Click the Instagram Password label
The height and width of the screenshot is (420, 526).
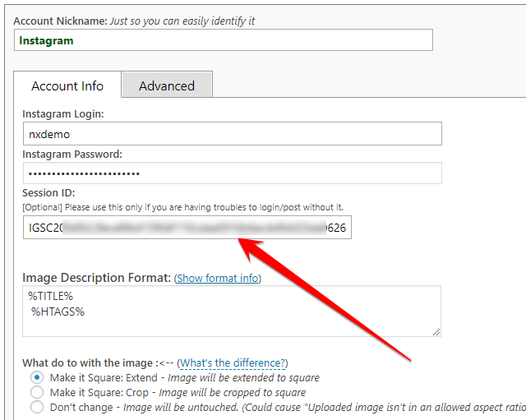click(x=72, y=155)
